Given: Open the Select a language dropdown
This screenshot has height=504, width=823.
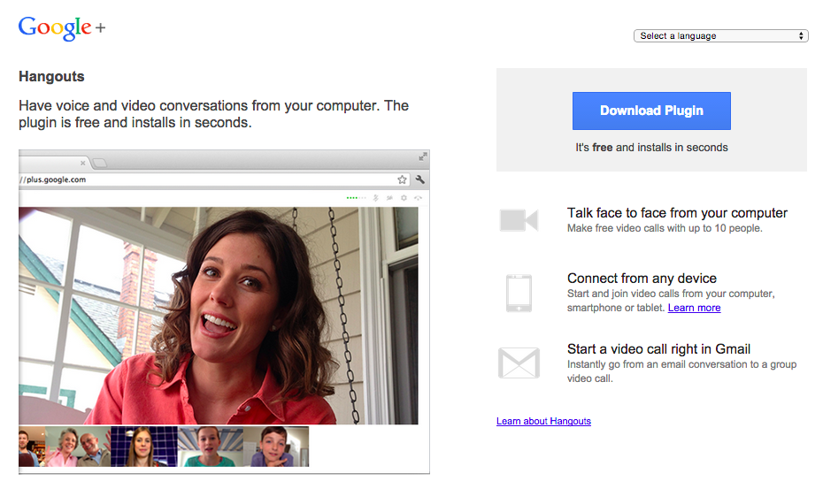Looking at the screenshot, I should 720,35.
